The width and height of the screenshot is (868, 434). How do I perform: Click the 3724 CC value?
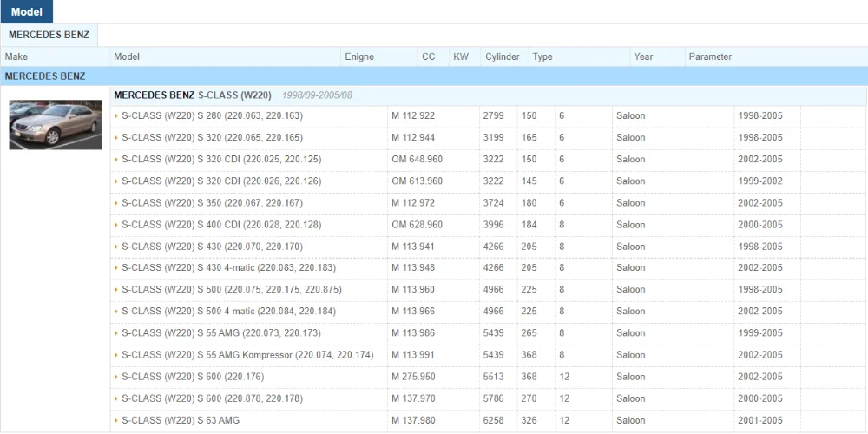point(493,203)
